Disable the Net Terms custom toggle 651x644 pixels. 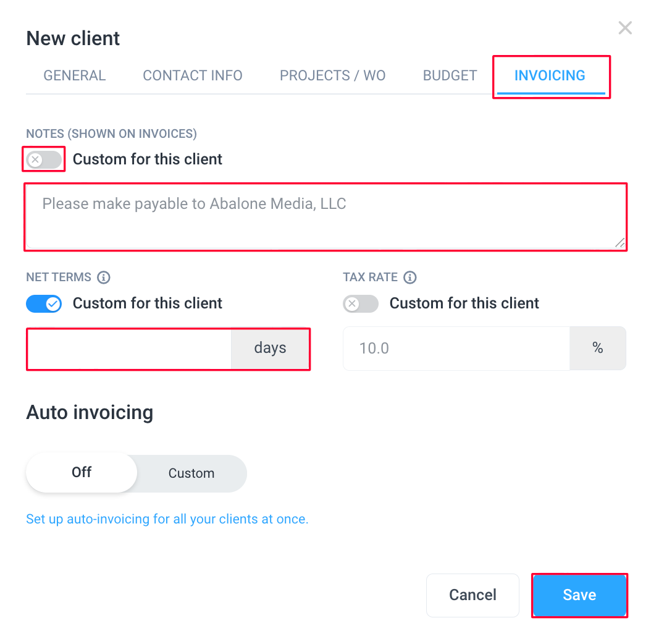(x=44, y=303)
